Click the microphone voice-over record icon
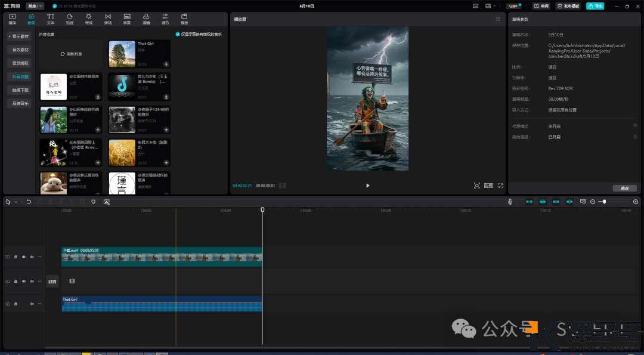The image size is (644, 355). (x=510, y=202)
